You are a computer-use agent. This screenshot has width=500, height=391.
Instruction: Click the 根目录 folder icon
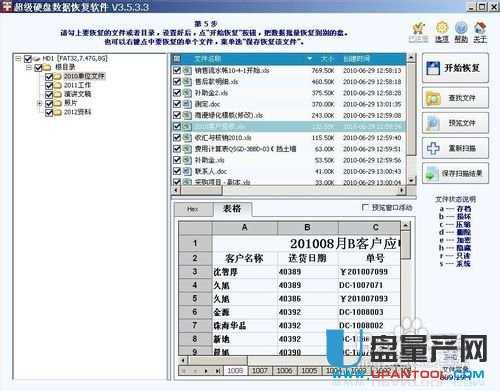pos(47,68)
